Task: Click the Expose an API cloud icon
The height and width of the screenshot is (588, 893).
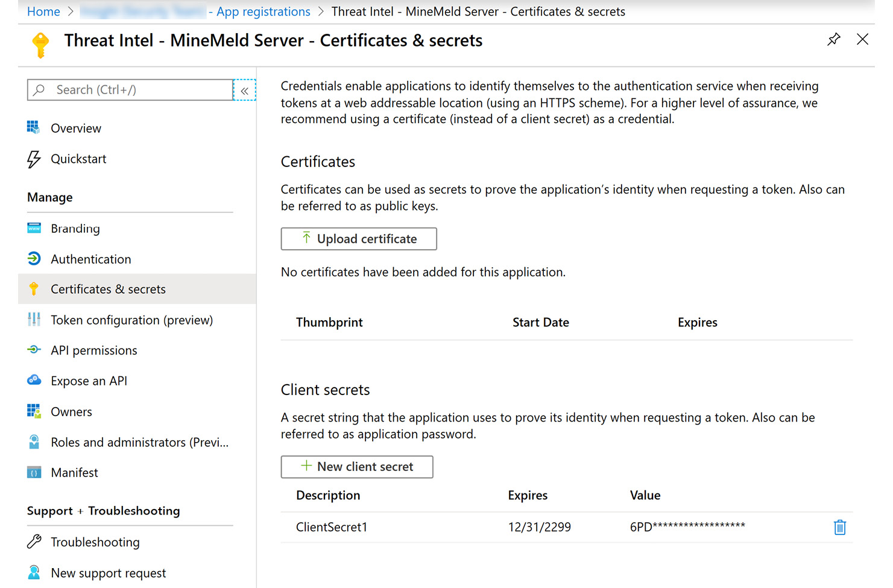Action: coord(34,380)
